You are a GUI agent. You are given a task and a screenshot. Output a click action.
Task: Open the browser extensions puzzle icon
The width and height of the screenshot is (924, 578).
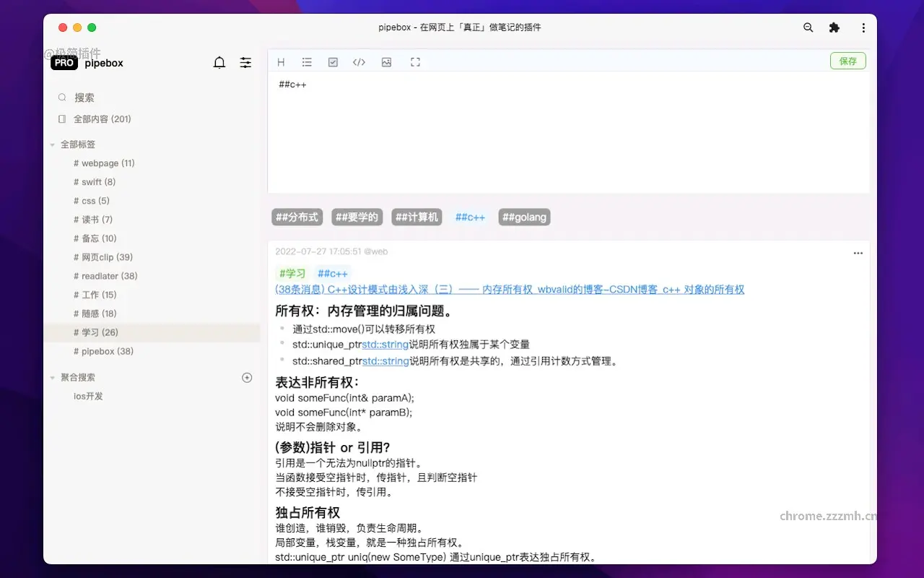(x=834, y=27)
